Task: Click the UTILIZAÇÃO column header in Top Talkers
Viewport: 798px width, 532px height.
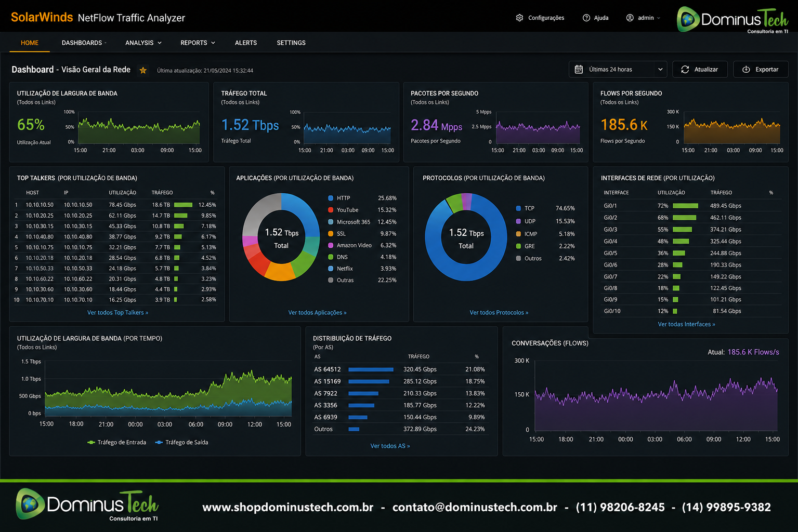Action: pyautogui.click(x=122, y=193)
